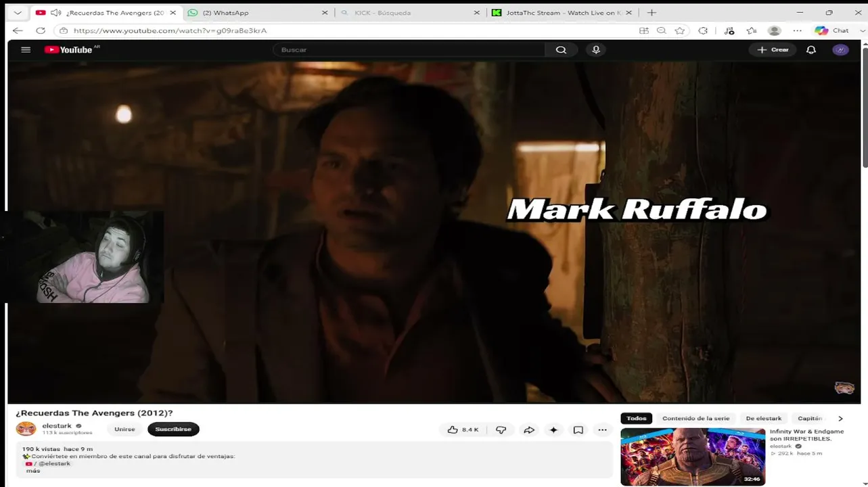Mute the tab via the speaker icon
The height and width of the screenshot is (487, 868).
(55, 13)
